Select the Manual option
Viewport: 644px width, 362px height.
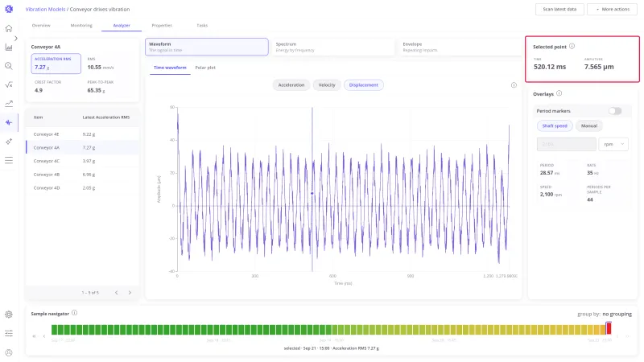click(589, 126)
